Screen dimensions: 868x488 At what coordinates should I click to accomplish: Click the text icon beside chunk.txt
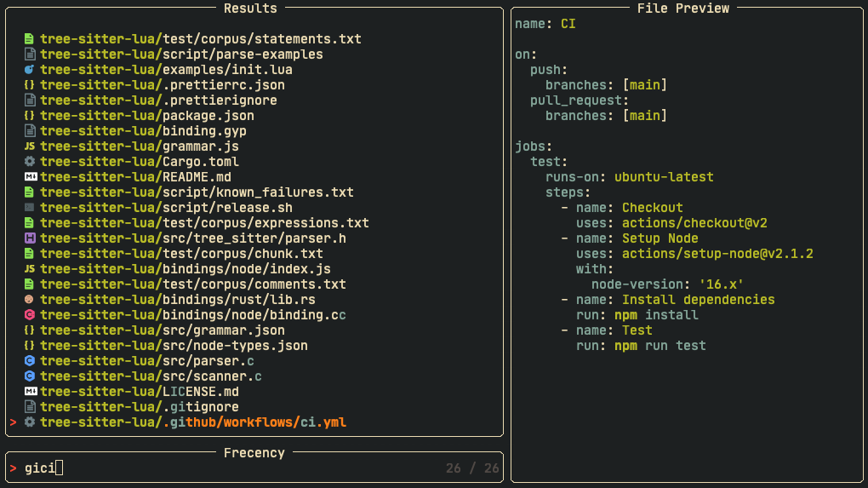(29, 254)
